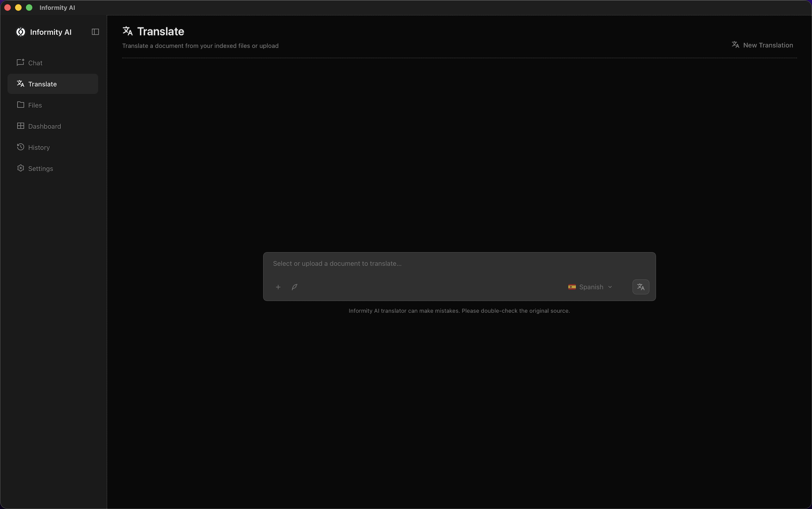Click the Translate page header icon
The width and height of the screenshot is (812, 509).
tap(127, 31)
